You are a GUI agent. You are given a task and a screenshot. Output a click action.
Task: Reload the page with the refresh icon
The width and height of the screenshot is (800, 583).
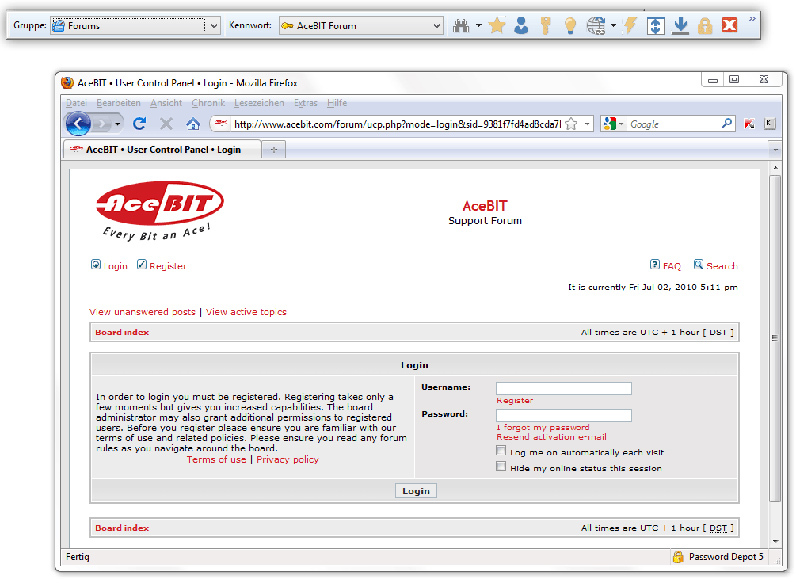(x=140, y=123)
